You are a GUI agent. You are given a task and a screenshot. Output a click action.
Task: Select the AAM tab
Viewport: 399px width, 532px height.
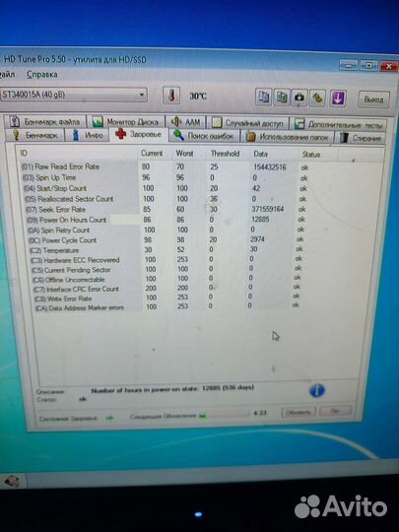coord(186,122)
